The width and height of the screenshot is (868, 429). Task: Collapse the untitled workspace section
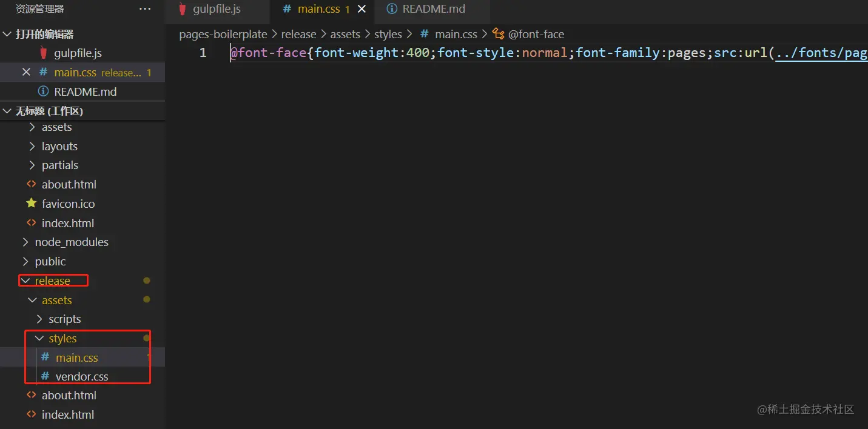[x=7, y=111]
